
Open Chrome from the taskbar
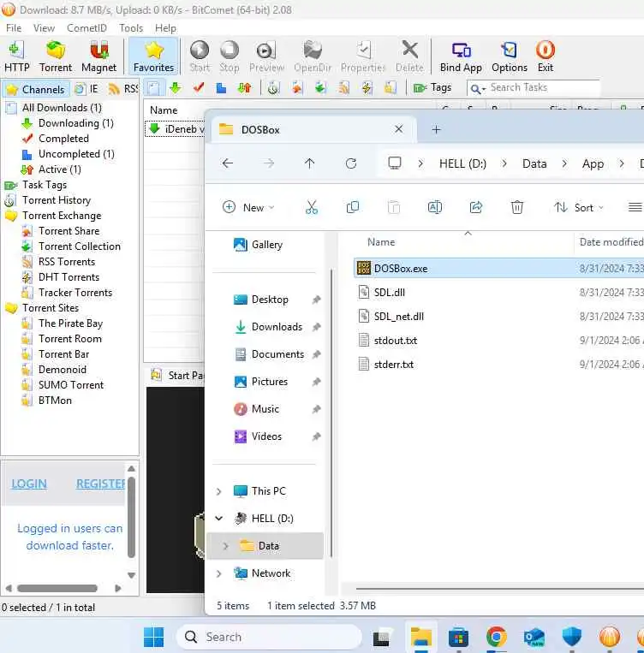[x=496, y=637]
